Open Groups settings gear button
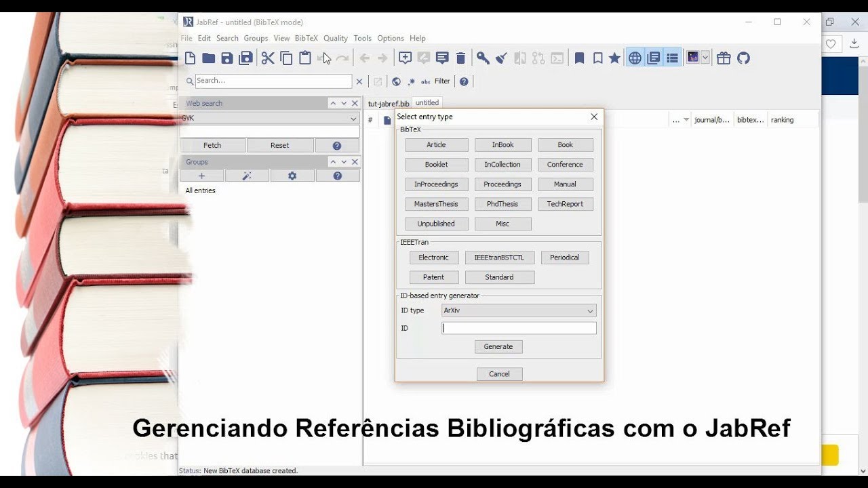Viewport: 868px width, 488px height. pyautogui.click(x=292, y=176)
